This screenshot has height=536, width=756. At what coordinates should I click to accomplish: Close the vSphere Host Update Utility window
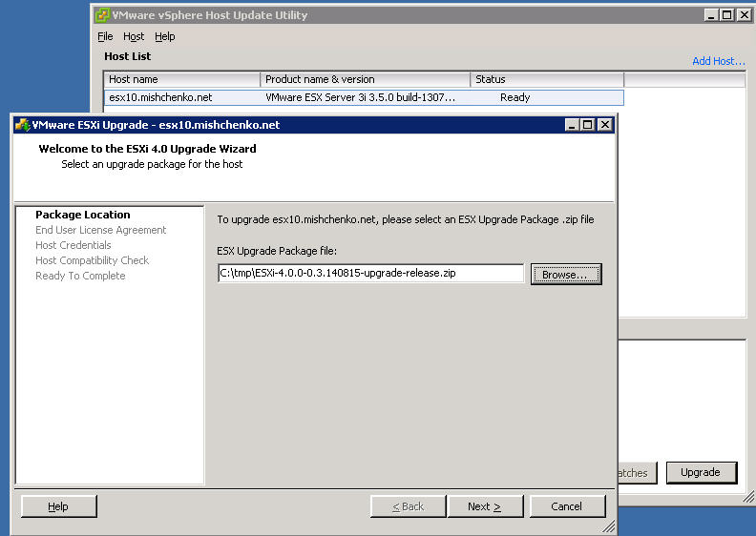click(x=745, y=15)
